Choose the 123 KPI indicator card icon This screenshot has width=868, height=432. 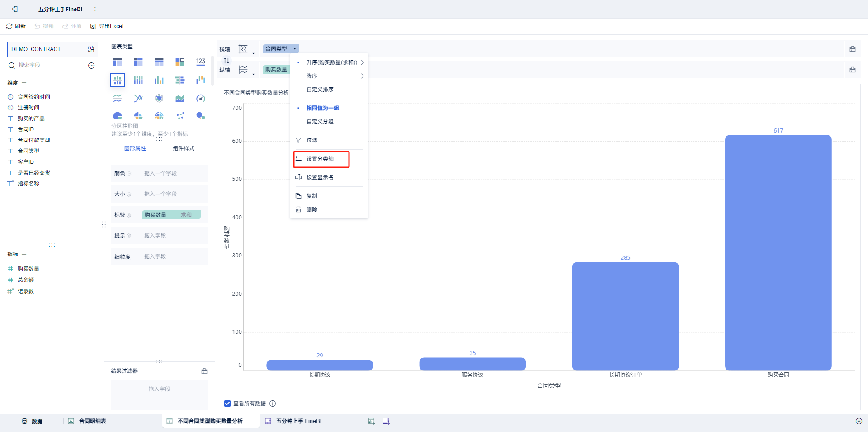point(201,62)
